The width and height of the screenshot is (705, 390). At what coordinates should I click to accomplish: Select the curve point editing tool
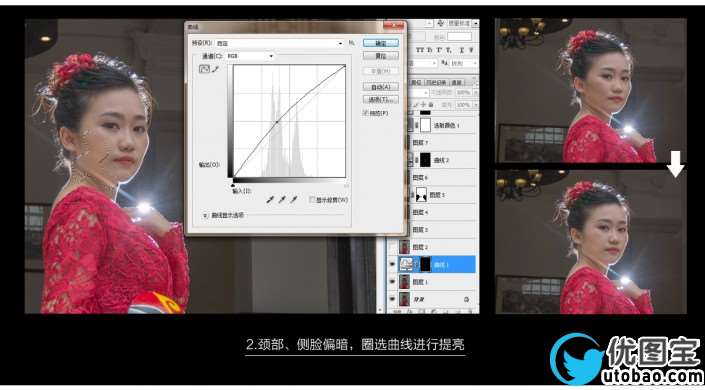[x=205, y=69]
